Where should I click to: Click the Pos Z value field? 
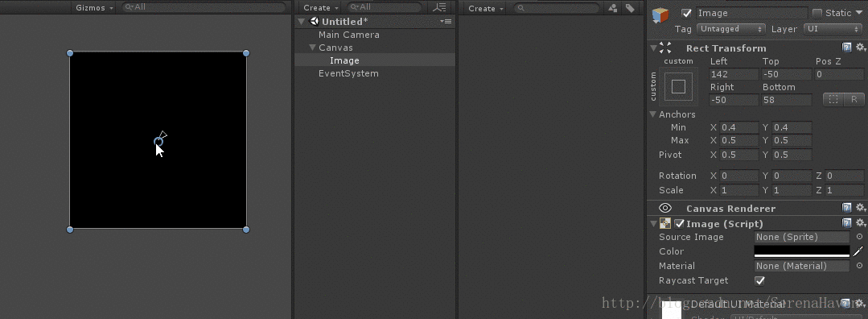coord(839,74)
